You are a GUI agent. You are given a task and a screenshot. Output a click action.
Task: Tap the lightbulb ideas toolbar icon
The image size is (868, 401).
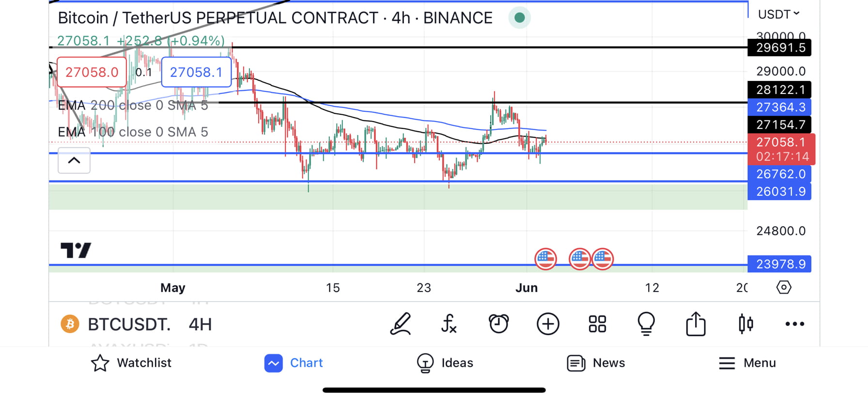pyautogui.click(x=646, y=324)
